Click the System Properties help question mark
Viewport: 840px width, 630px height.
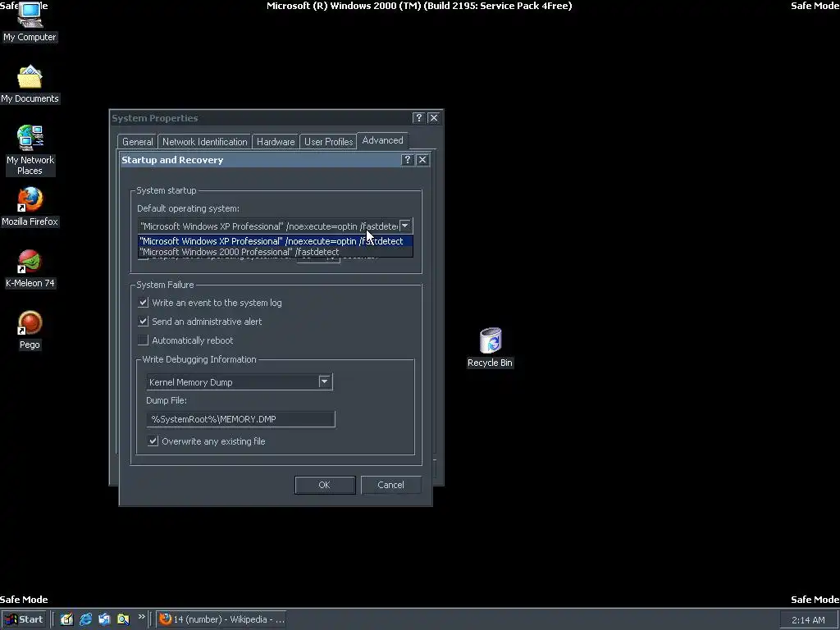coord(418,117)
